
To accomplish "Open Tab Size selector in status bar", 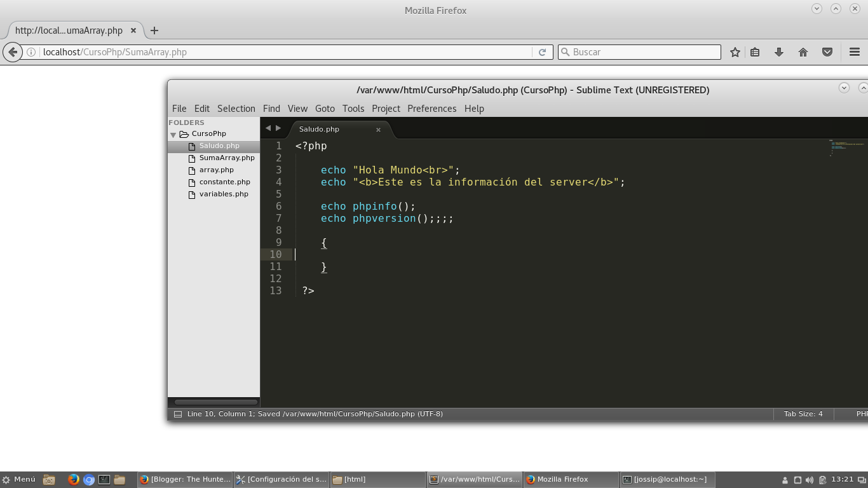I will click(803, 414).
